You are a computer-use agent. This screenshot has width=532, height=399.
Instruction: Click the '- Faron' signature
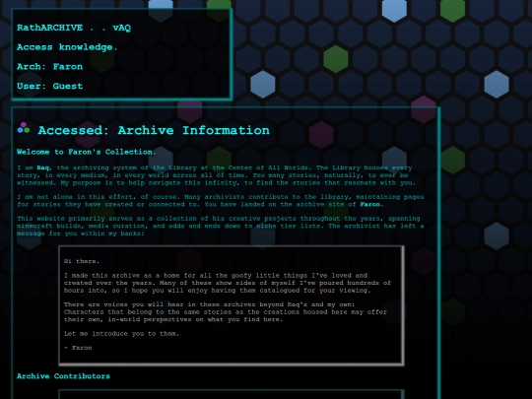pos(78,348)
